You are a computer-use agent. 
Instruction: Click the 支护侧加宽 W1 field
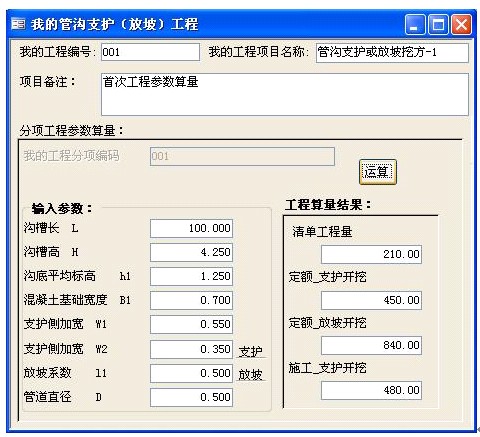click(x=191, y=324)
